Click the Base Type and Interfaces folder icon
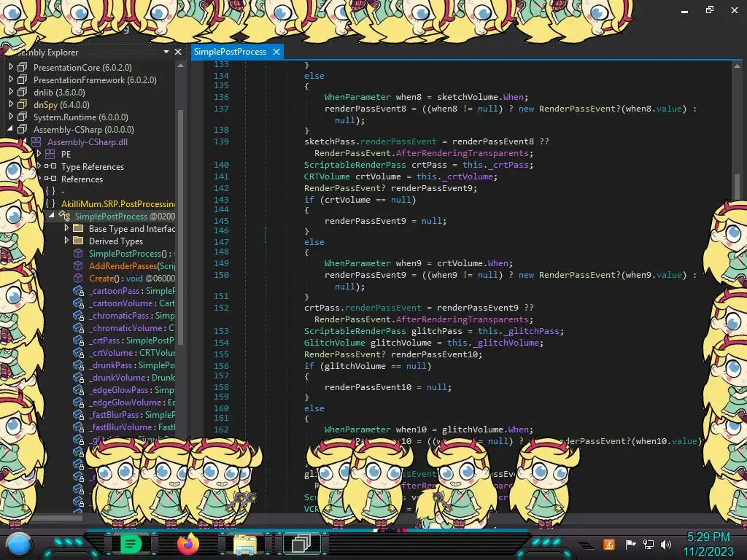This screenshot has height=560, width=747. coord(78,228)
